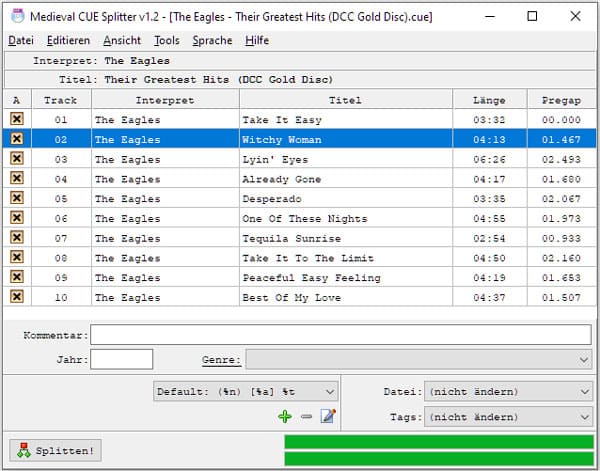Click the lower green progress bar
The height and width of the screenshot is (471, 600).
tap(439, 458)
